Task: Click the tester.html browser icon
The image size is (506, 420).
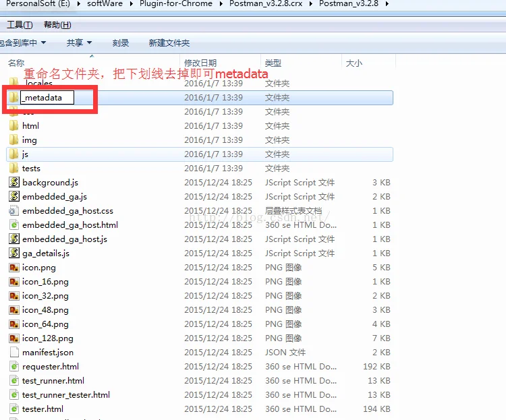Action: (14, 409)
